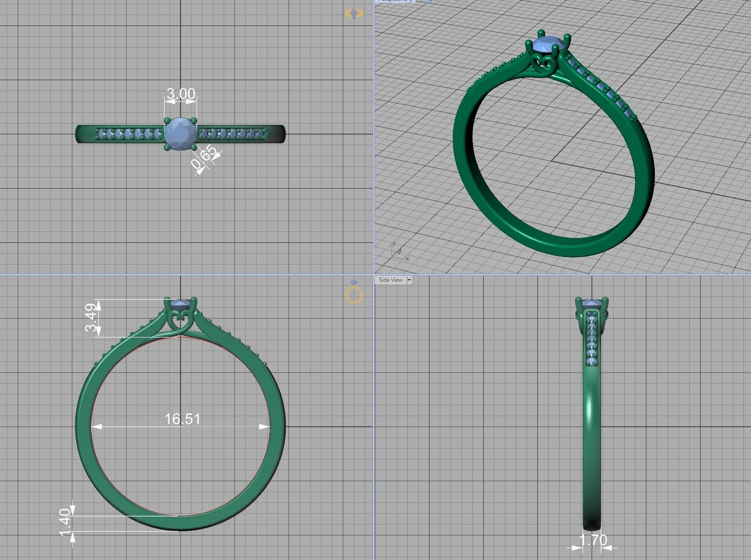Click the ring shank bottom in Side View
The image size is (751, 560).
coord(591,519)
